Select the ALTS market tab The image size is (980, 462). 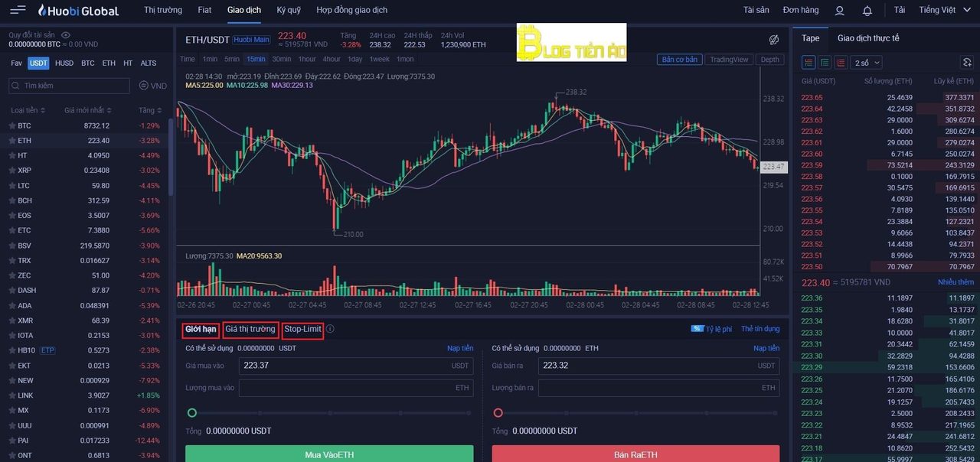coord(149,63)
